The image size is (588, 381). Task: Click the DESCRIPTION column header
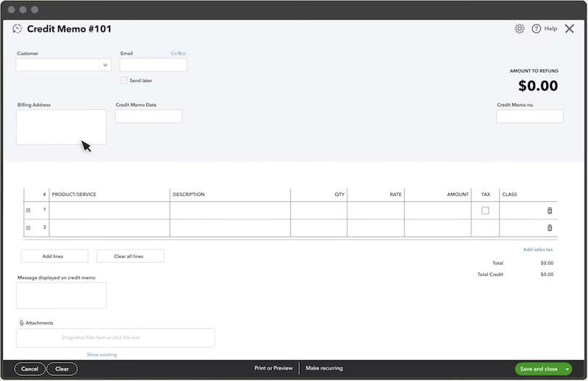click(x=189, y=195)
